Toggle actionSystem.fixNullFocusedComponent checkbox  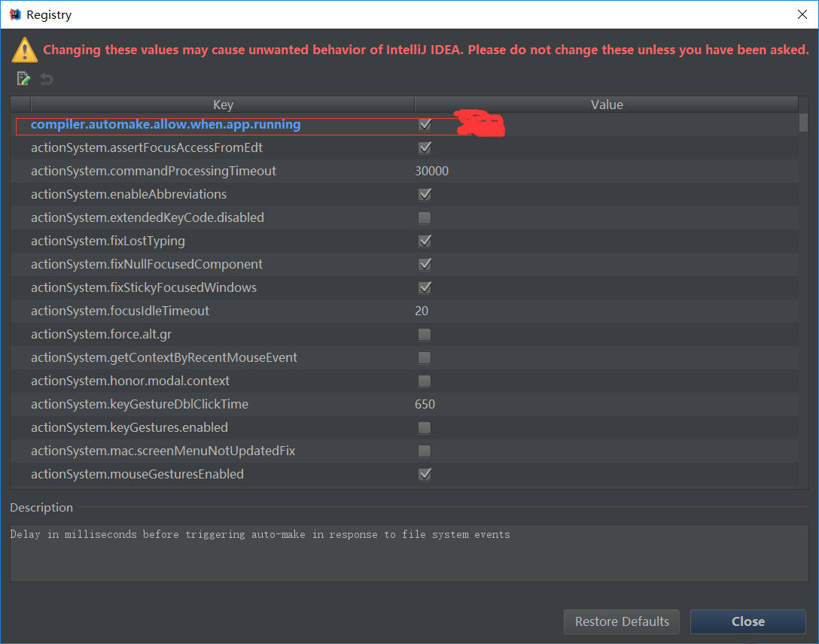pyautogui.click(x=425, y=264)
